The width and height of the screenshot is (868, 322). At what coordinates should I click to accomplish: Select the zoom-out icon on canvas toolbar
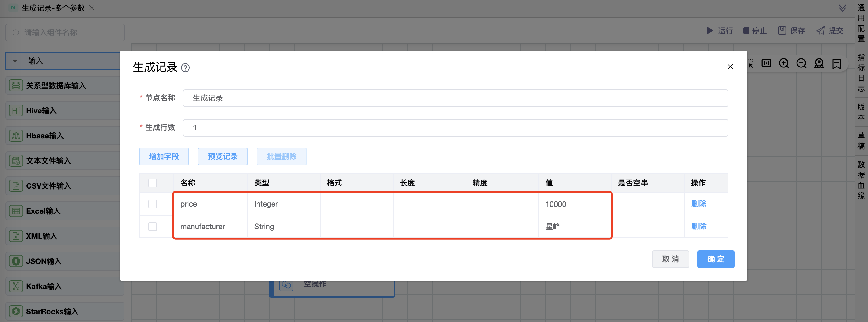click(802, 63)
